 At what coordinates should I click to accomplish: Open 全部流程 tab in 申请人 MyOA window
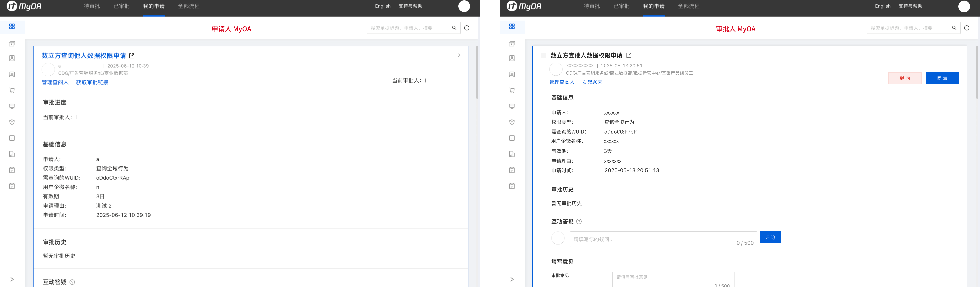click(x=189, y=6)
